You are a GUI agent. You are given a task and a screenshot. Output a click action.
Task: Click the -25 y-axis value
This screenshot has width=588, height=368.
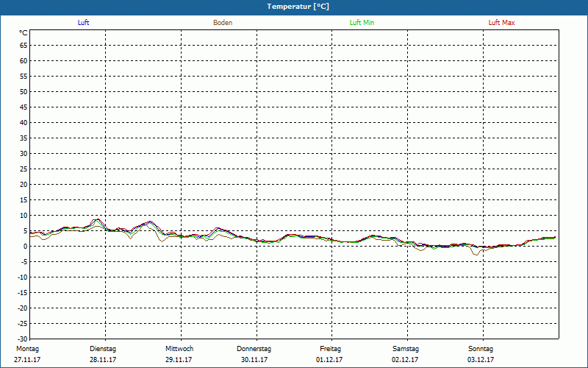(x=23, y=324)
